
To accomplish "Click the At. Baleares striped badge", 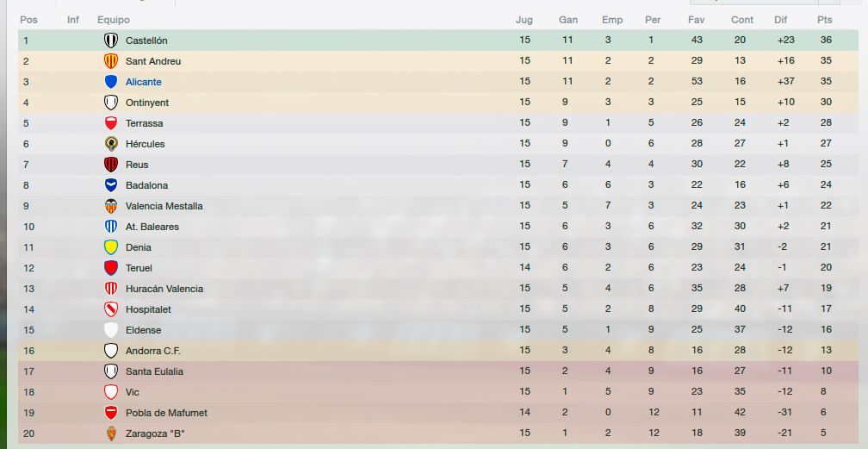I will pos(111,226).
